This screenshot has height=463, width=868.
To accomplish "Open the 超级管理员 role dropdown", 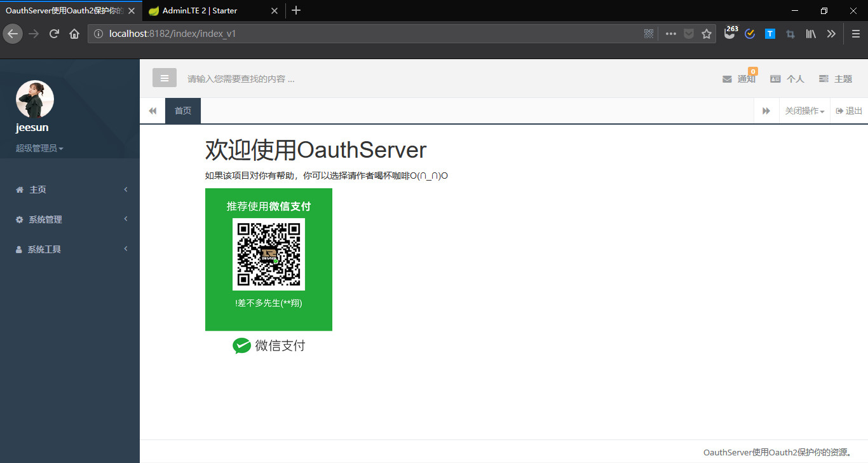I will click(x=39, y=148).
